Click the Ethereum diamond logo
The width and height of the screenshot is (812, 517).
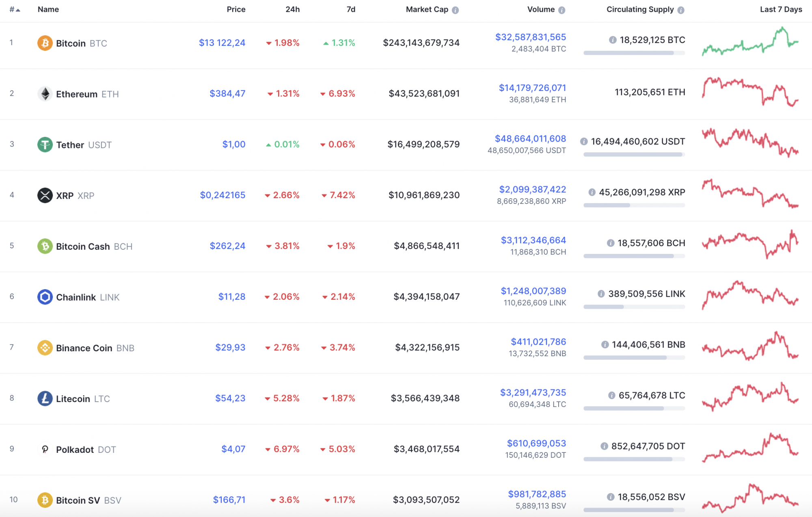pos(45,94)
